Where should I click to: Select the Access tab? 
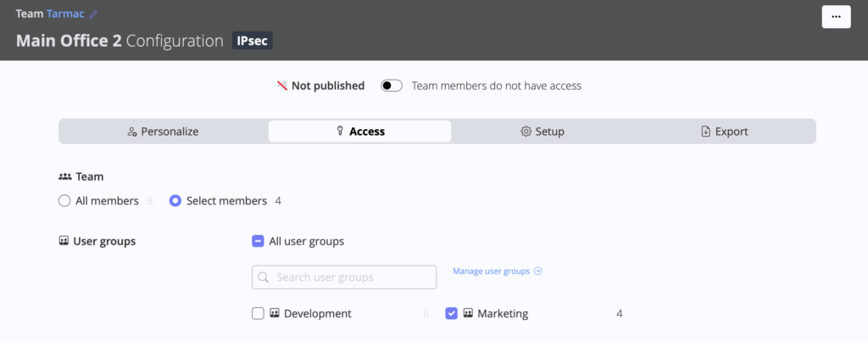pyautogui.click(x=359, y=132)
